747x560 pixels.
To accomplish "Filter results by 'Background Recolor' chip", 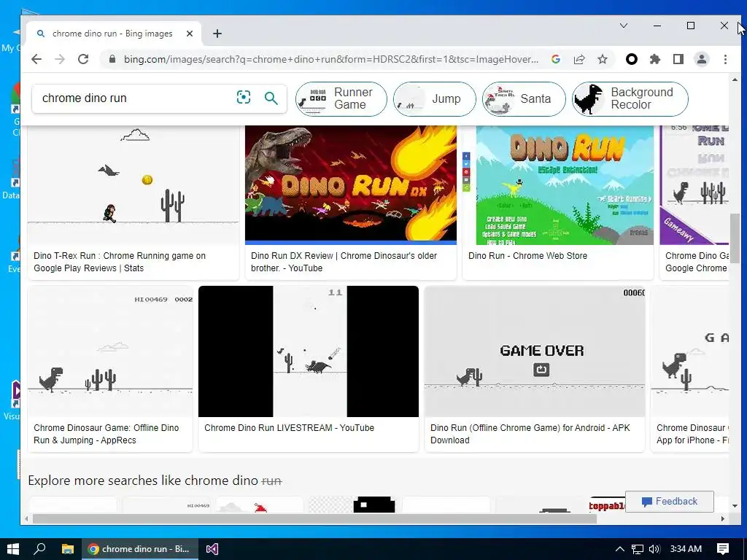I will [x=630, y=98].
